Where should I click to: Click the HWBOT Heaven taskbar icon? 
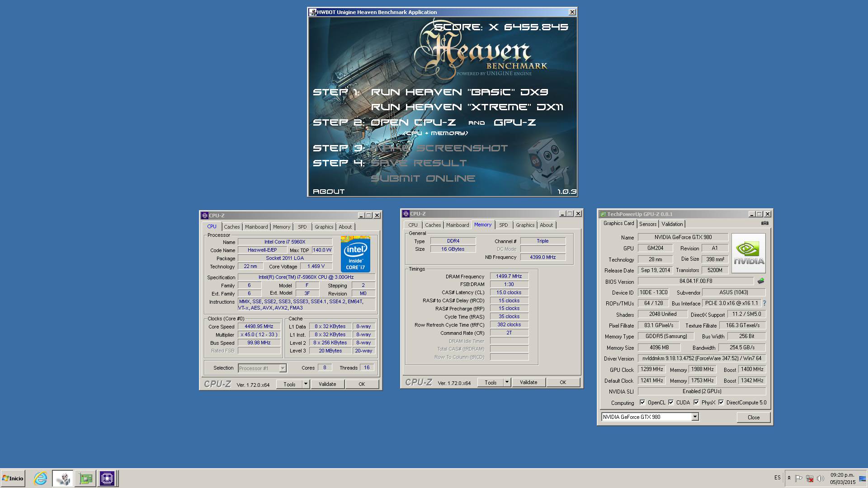pyautogui.click(x=63, y=478)
